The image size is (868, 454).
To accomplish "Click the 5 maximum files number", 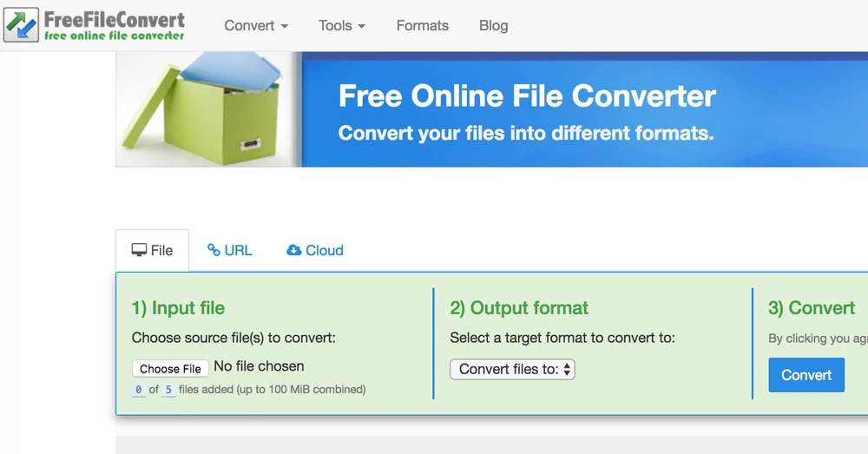I will point(169,390).
